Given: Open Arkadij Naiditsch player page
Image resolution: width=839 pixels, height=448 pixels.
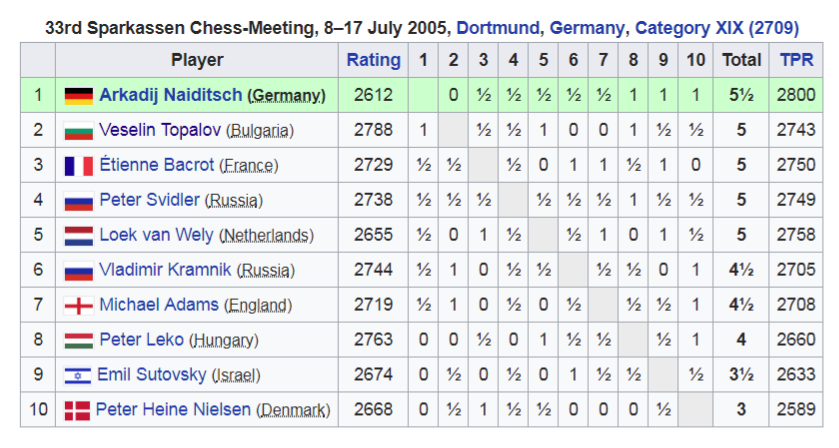Looking at the screenshot, I should (171, 95).
